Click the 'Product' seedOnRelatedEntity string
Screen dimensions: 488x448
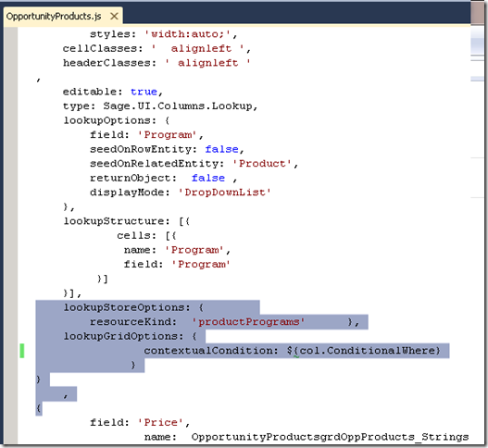262,164
